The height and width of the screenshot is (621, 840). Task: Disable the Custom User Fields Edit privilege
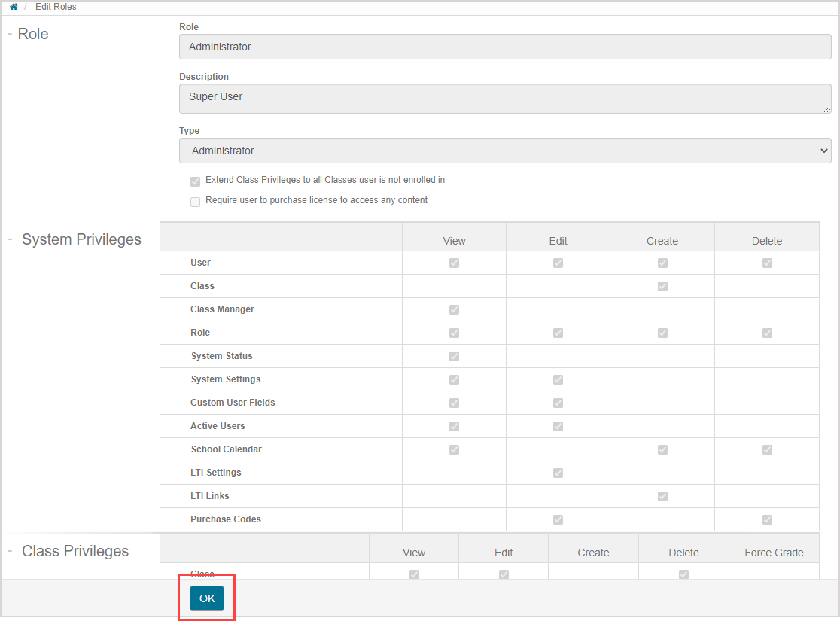[558, 403]
